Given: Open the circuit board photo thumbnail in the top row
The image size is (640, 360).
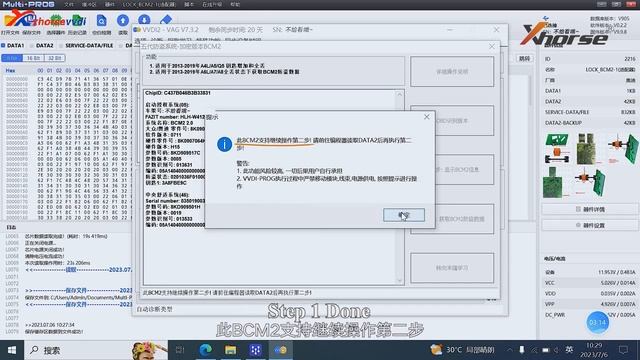Looking at the screenshot, I should pos(586,149).
